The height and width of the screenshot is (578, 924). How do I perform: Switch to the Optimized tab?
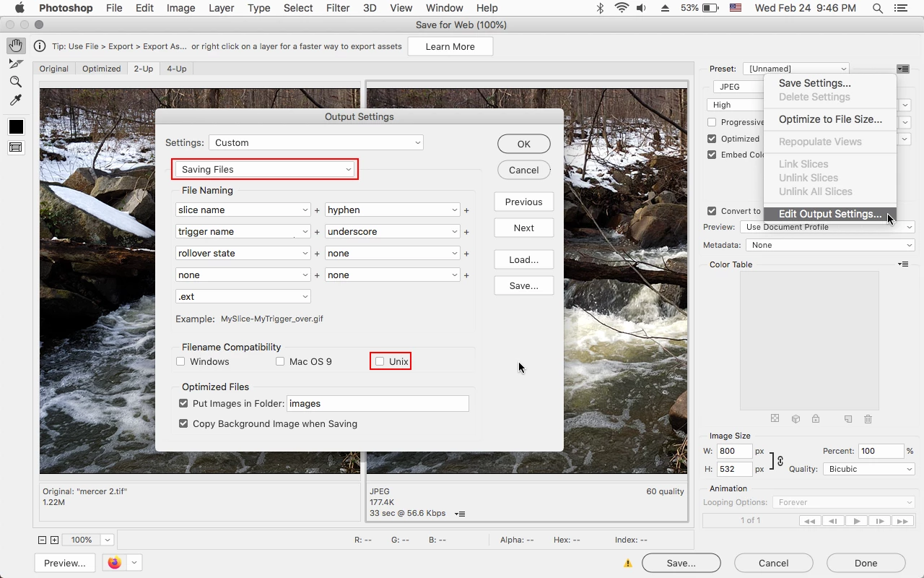click(x=101, y=69)
